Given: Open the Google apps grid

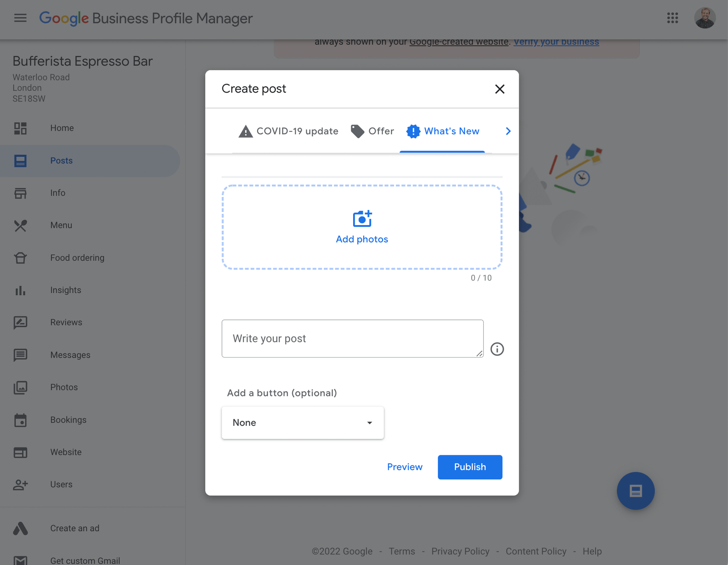Looking at the screenshot, I should 672,18.
